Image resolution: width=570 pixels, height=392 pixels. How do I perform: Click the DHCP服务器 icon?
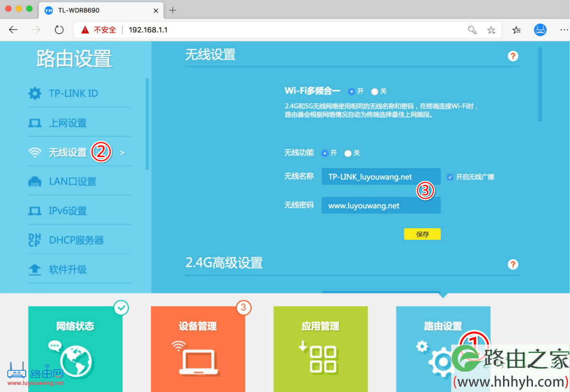click(35, 240)
